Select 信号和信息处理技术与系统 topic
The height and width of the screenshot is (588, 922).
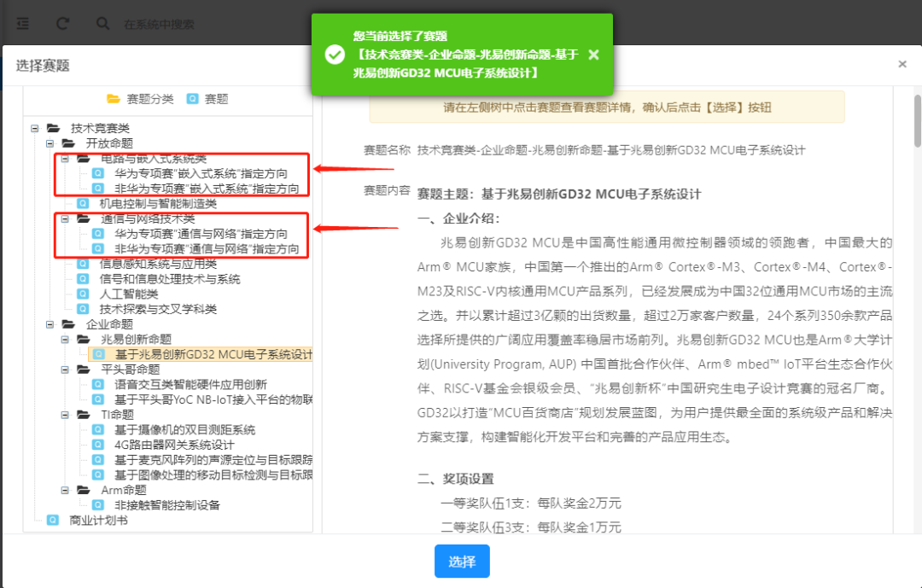coord(170,279)
